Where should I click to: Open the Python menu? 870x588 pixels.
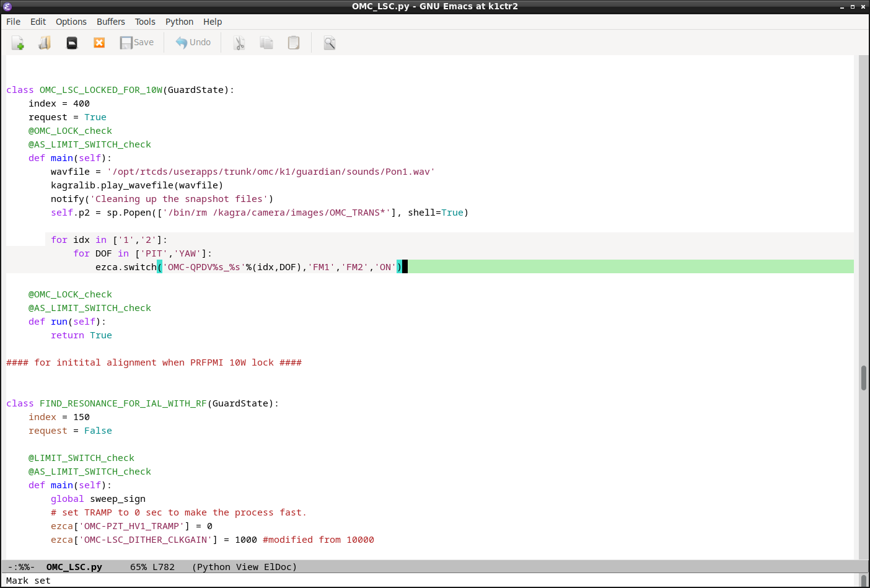180,22
